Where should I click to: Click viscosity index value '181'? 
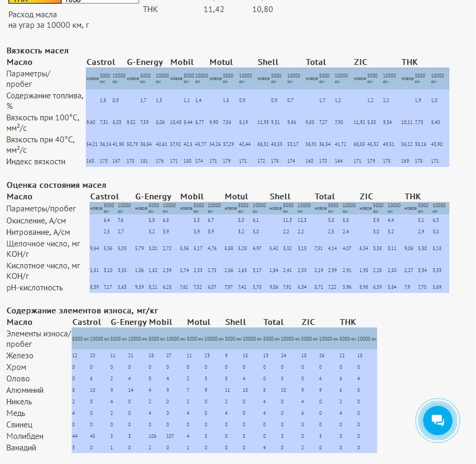[x=144, y=161]
